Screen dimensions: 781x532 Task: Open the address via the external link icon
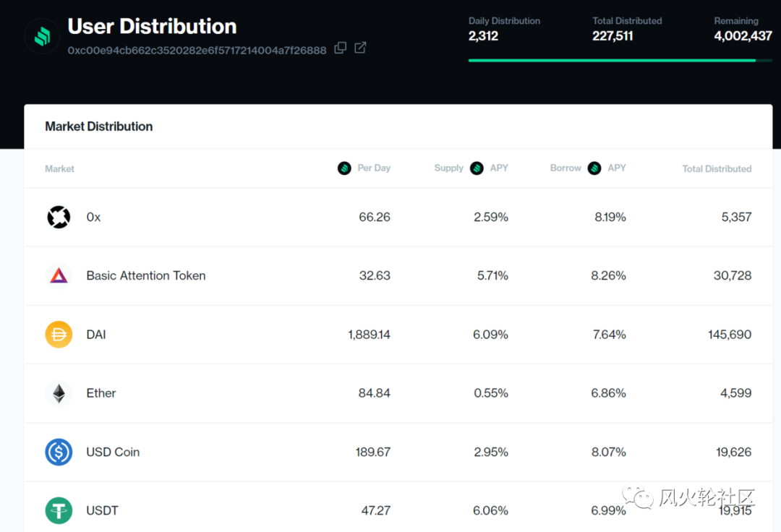[360, 48]
